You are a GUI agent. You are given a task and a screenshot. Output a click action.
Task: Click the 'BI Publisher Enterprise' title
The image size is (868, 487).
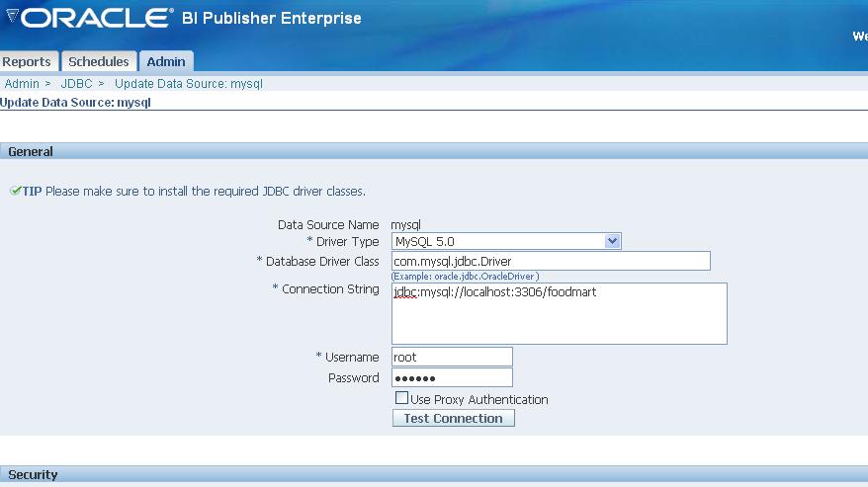271,18
